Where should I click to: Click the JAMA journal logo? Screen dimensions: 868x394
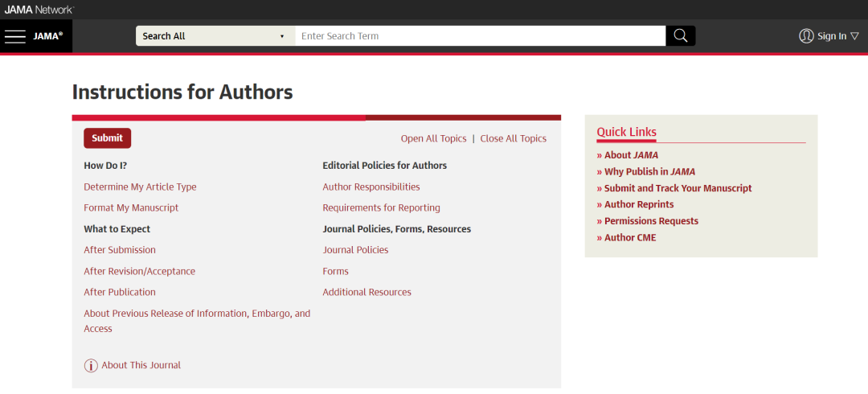(x=48, y=36)
